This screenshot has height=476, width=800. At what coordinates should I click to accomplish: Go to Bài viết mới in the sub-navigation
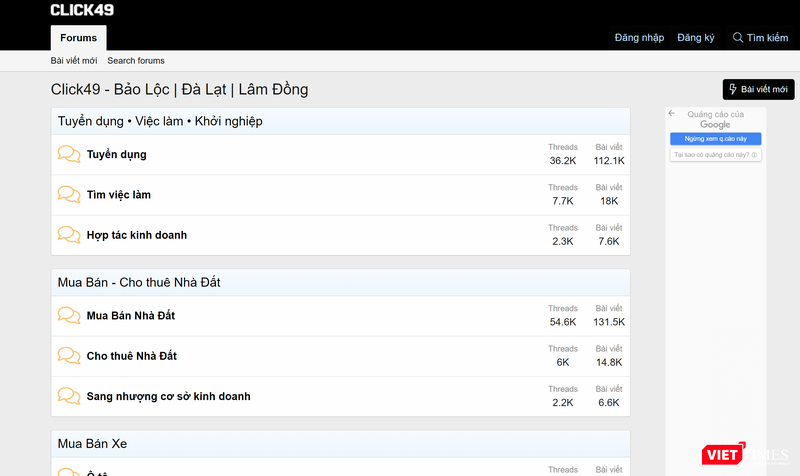pos(74,61)
